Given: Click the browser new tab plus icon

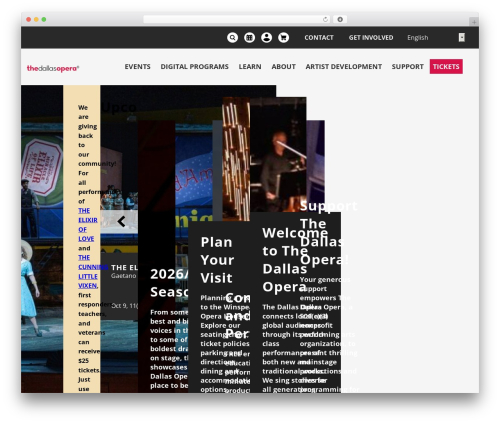Looking at the screenshot, I should pos(474,22).
